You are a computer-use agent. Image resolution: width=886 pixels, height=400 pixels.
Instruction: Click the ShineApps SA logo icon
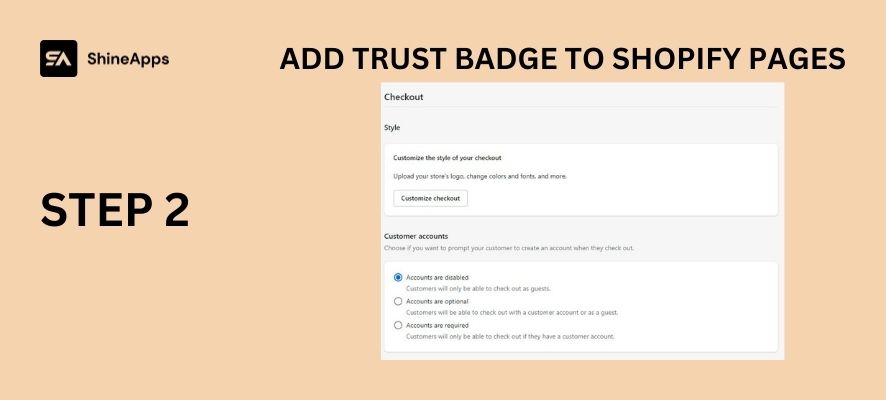[x=58, y=58]
